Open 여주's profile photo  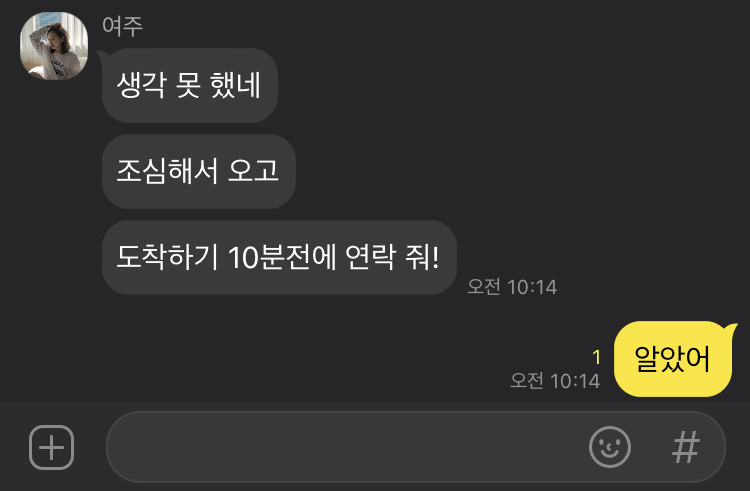click(x=54, y=46)
